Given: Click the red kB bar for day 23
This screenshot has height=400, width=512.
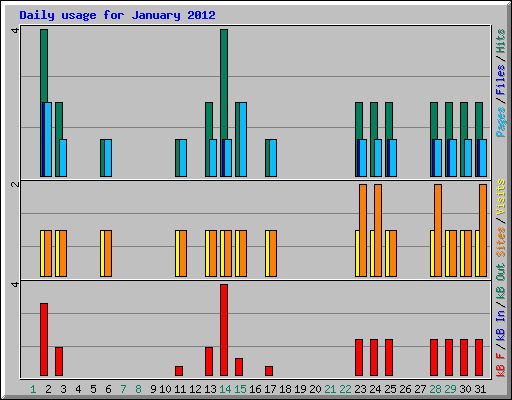Looking at the screenshot, I should tap(359, 357).
